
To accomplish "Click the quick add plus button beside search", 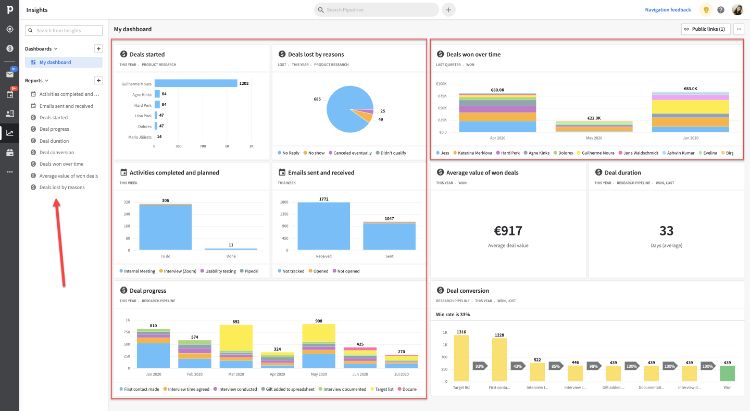I will pyautogui.click(x=448, y=10).
